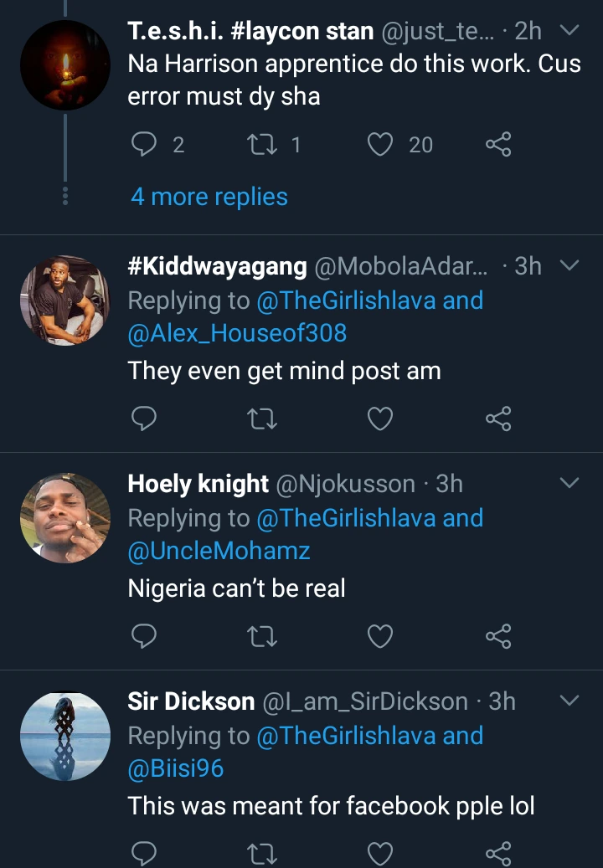Like the 'They even get mind' tweet
This screenshot has height=868, width=603.
pyautogui.click(x=381, y=419)
